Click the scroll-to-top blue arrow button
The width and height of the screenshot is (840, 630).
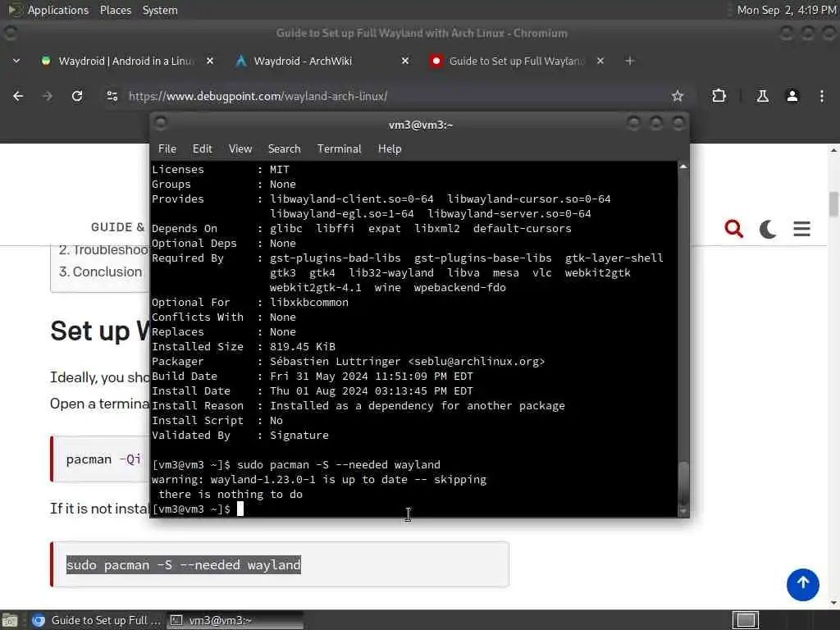(802, 584)
